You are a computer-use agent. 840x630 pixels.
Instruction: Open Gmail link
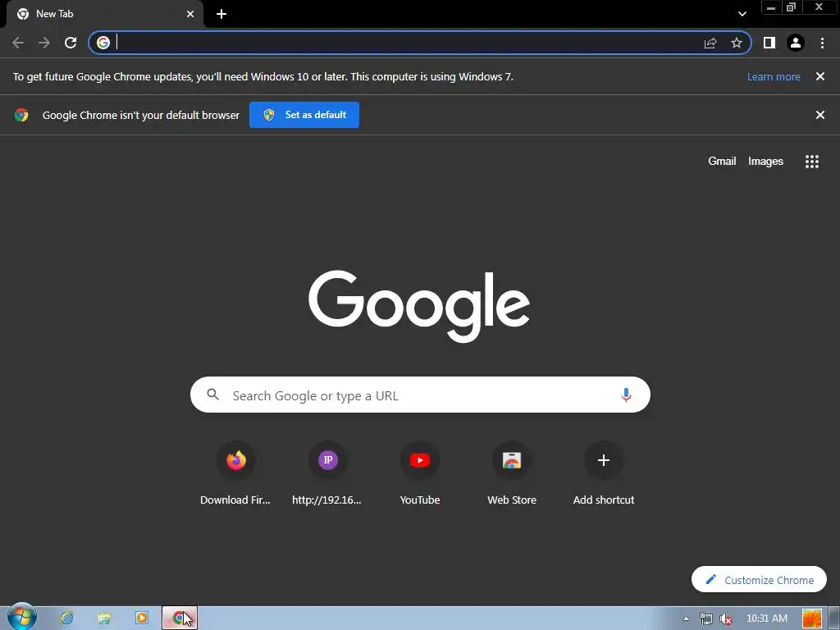[x=722, y=162]
